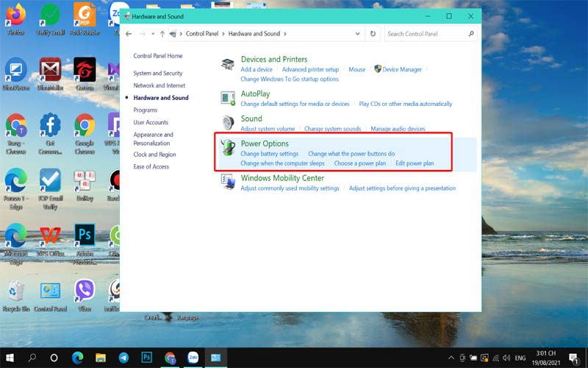Click the AutoPlay category icon

point(228,99)
